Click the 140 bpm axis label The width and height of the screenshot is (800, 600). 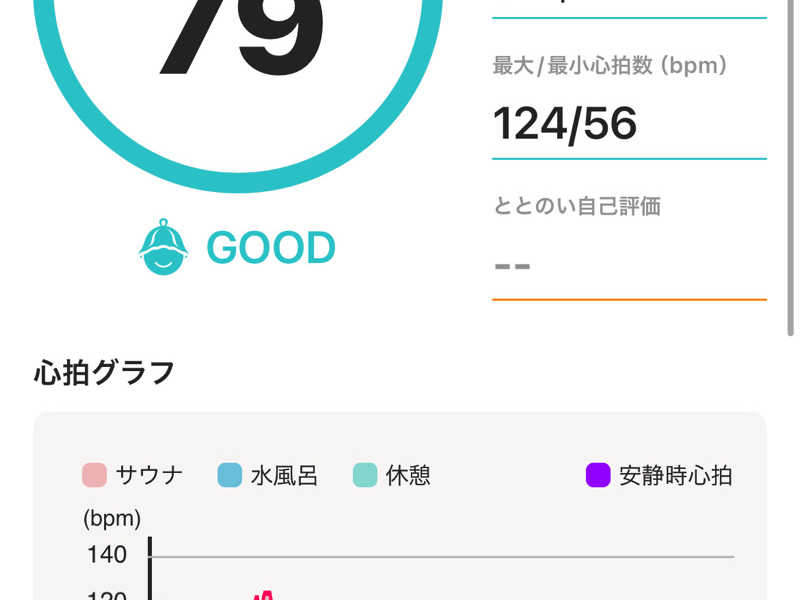[106, 555]
